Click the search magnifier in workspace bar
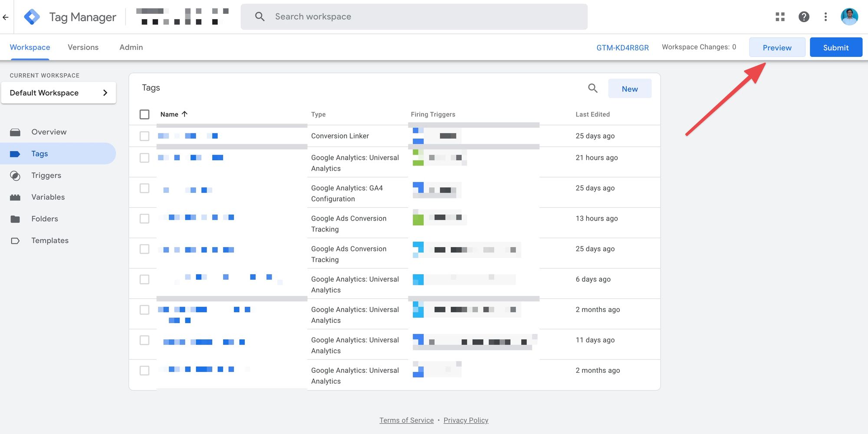 [x=260, y=17]
